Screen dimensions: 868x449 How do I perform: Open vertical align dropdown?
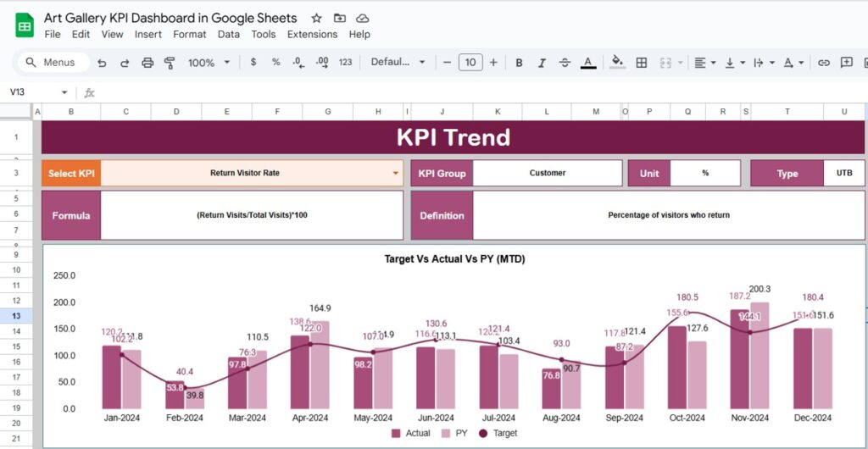coord(735,63)
